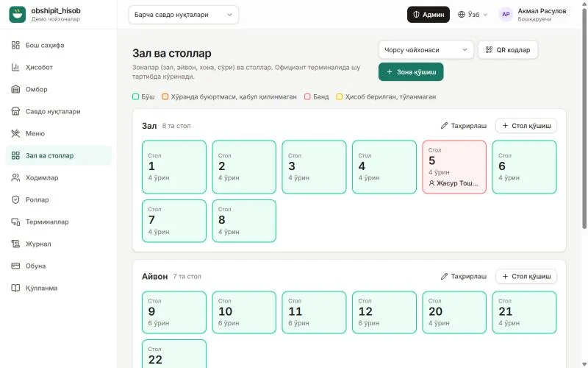Select table 6 card
This screenshot has width=588, height=368.
tap(524, 167)
